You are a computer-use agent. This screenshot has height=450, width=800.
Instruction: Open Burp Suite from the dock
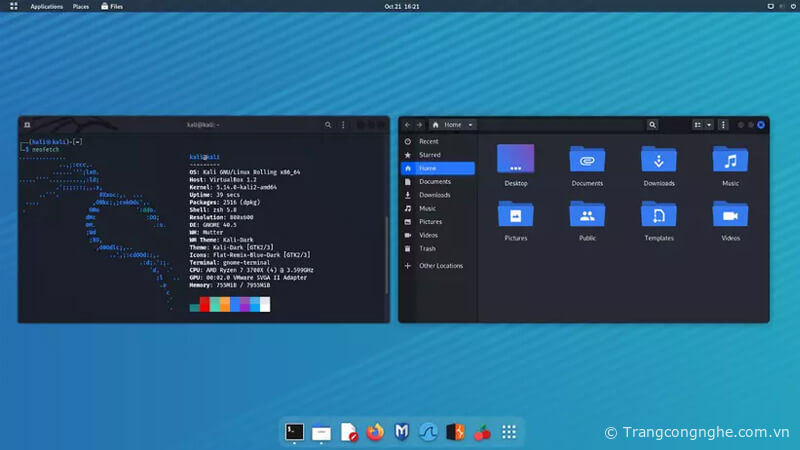click(x=455, y=432)
